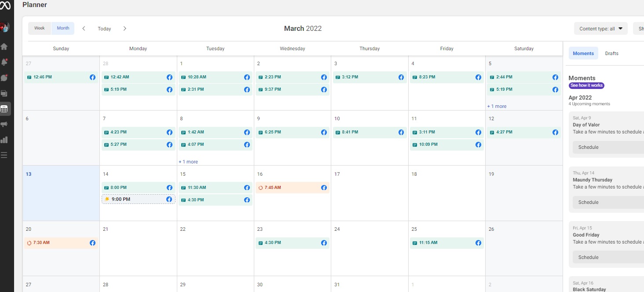Click the Today button
Image resolution: width=644 pixels, height=292 pixels.
point(104,29)
